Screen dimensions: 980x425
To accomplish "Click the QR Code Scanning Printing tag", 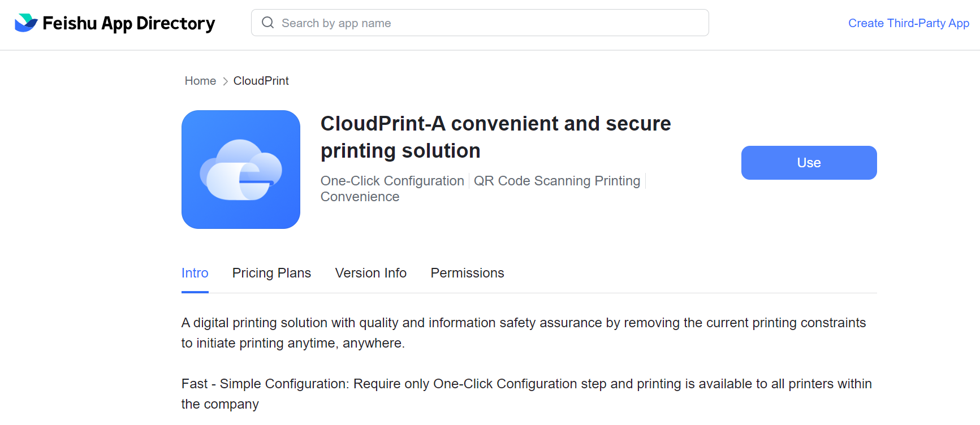I will pos(557,181).
